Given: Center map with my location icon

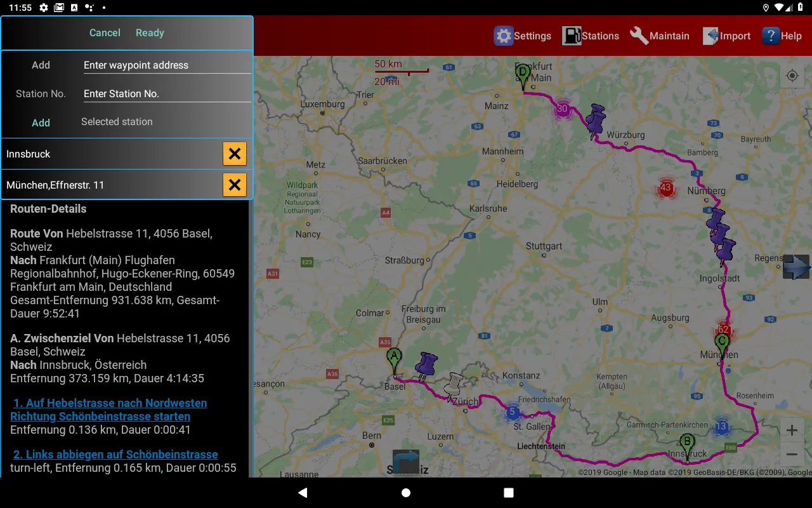Looking at the screenshot, I should tap(792, 76).
